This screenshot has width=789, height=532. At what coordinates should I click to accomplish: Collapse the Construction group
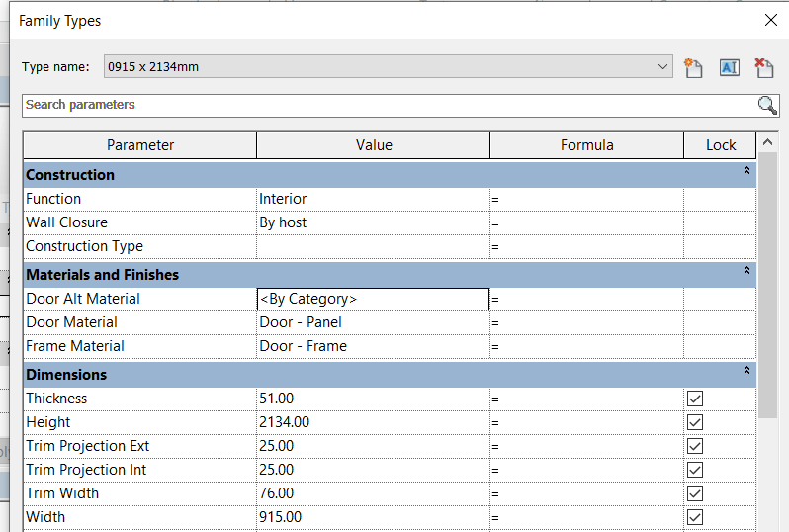(746, 171)
